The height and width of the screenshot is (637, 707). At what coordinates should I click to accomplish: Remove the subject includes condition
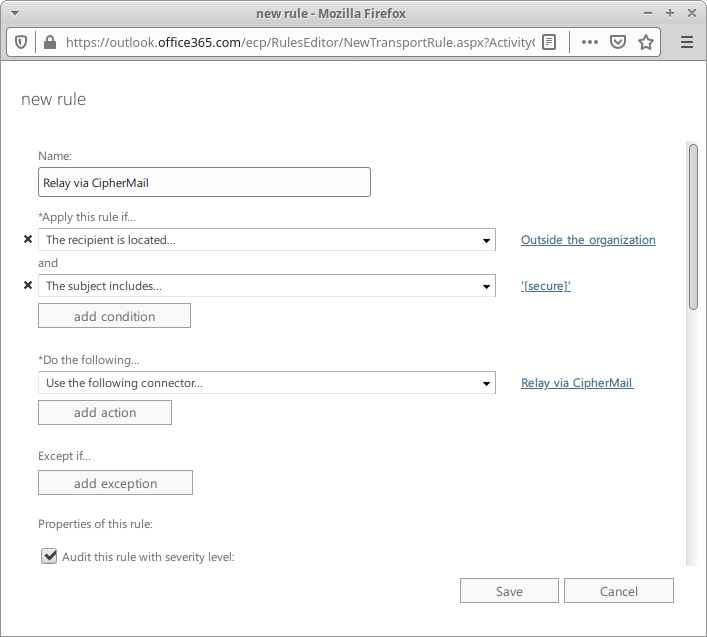pyautogui.click(x=28, y=285)
